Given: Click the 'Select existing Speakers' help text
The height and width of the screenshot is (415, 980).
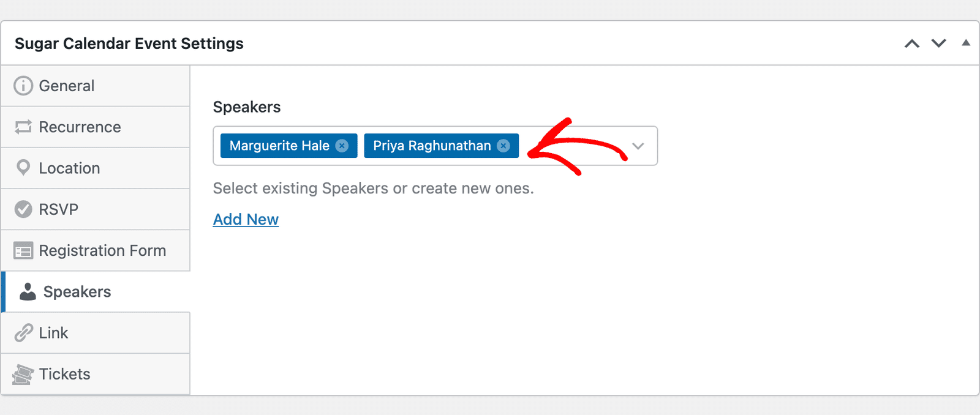Looking at the screenshot, I should pyautogui.click(x=374, y=188).
